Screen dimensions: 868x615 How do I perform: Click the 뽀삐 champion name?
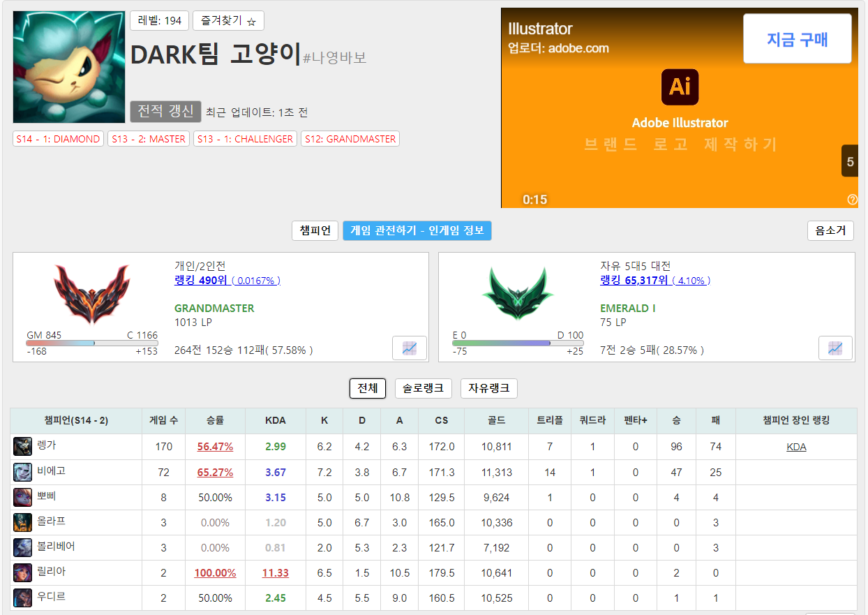46,496
